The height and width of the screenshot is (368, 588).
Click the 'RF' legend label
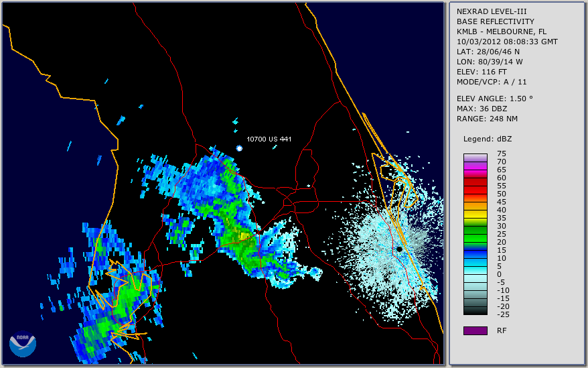pyautogui.click(x=502, y=330)
